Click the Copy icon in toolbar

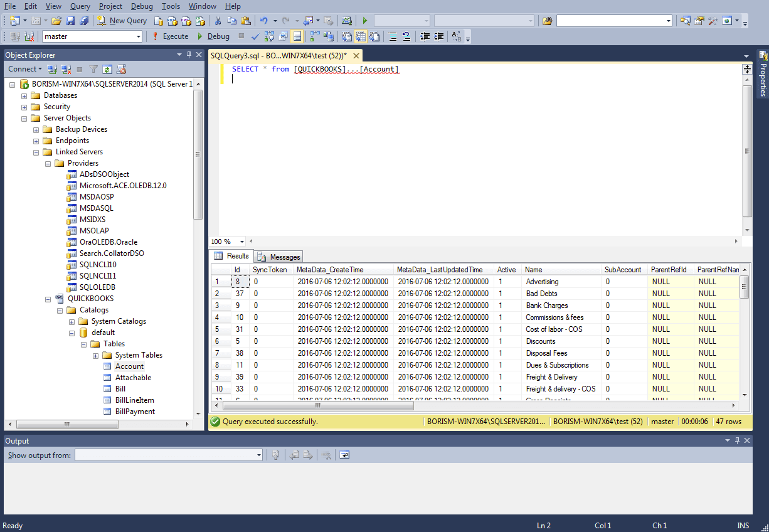tap(231, 21)
